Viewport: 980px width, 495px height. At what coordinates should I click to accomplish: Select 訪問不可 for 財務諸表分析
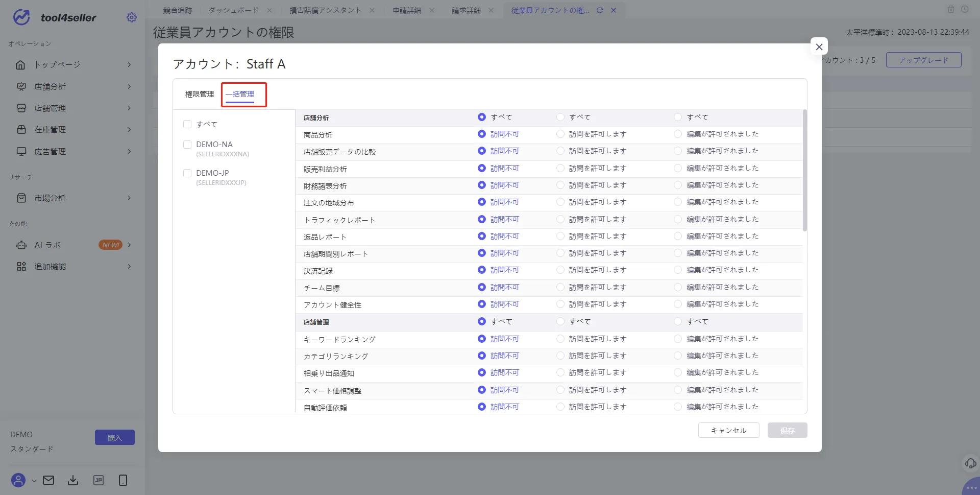click(482, 185)
